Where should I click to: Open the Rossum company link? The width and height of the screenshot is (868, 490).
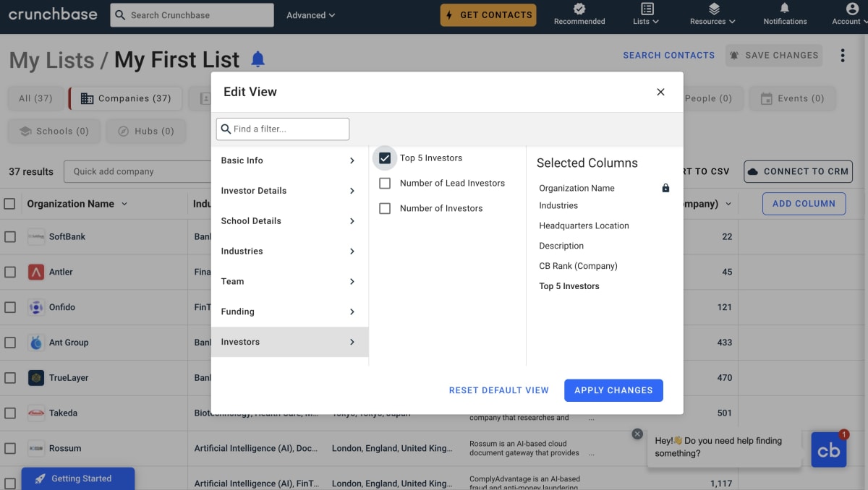65,448
